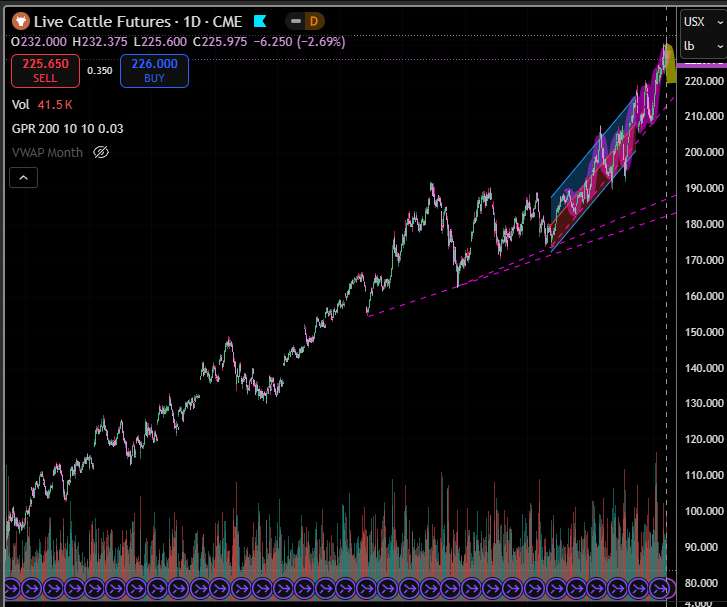
Task: Collapse the indicator legend with chevron
Action: (23, 178)
